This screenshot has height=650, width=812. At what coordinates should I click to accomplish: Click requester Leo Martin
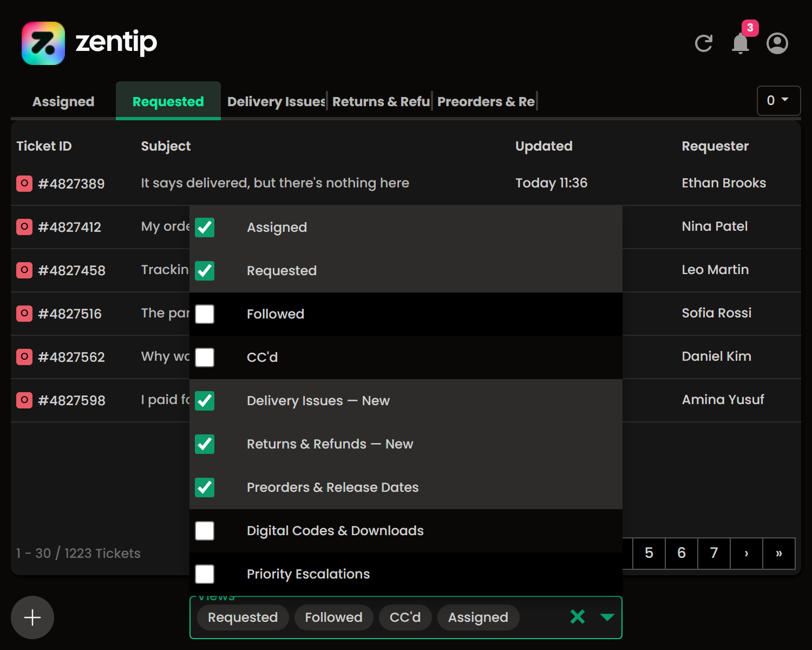[x=715, y=270]
